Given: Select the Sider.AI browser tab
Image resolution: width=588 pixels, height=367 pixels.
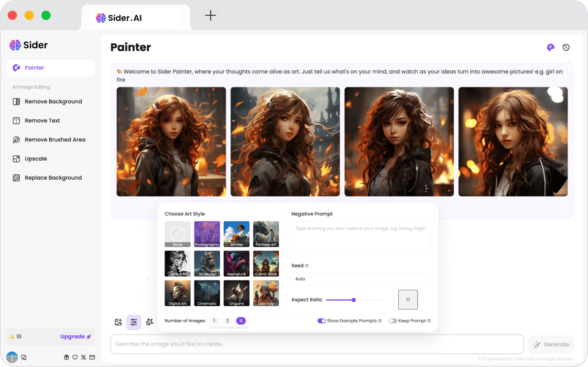Looking at the screenshot, I should (136, 18).
